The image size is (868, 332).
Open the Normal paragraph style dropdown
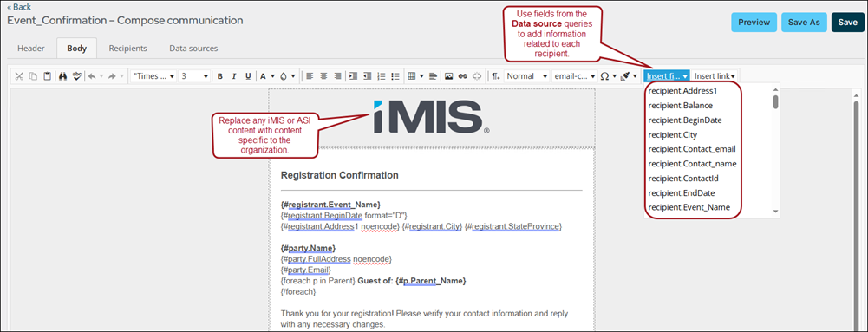point(526,76)
